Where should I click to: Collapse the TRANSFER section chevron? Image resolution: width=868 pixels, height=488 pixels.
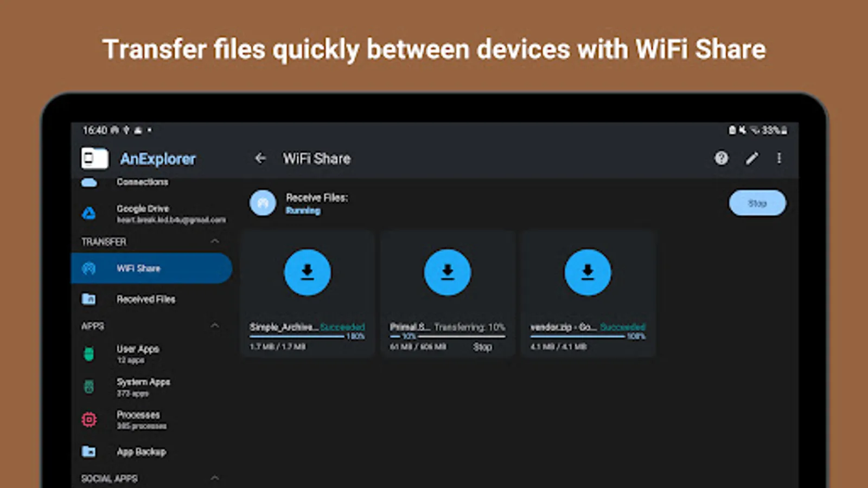tap(215, 241)
